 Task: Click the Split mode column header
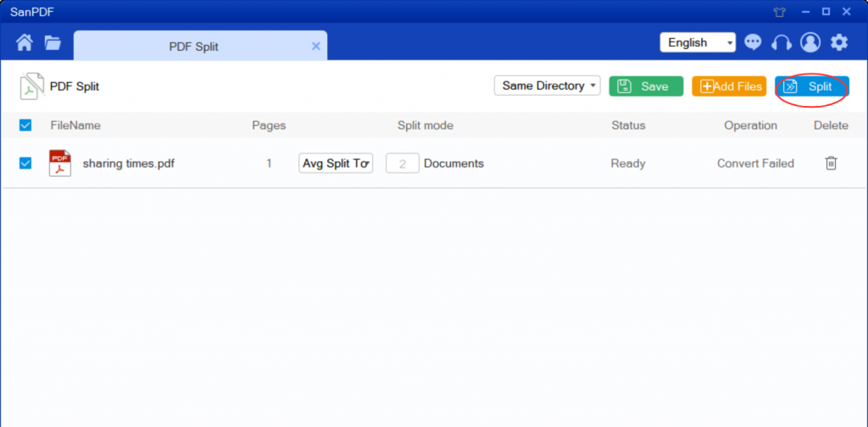click(426, 125)
